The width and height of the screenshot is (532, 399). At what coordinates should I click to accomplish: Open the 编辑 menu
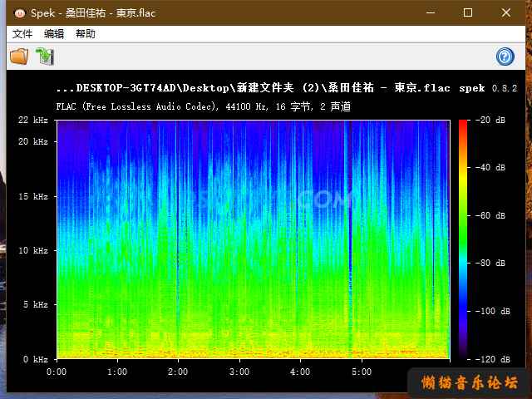(x=53, y=34)
